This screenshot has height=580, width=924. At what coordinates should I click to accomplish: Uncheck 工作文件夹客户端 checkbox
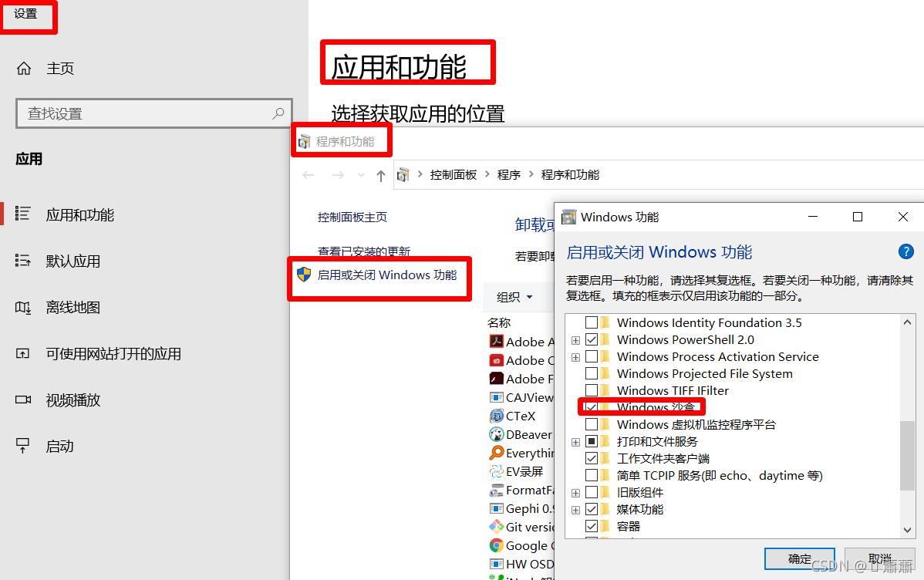click(592, 458)
